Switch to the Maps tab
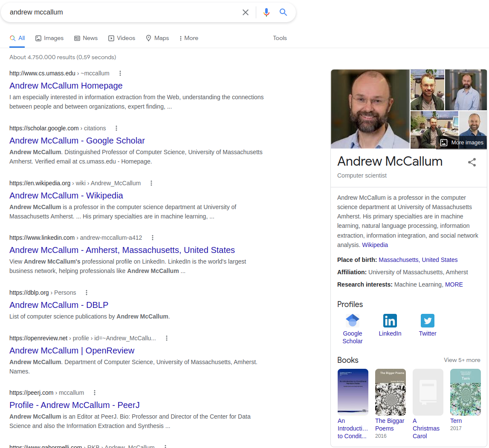Viewport: 489px width, 448px height. 157,38
